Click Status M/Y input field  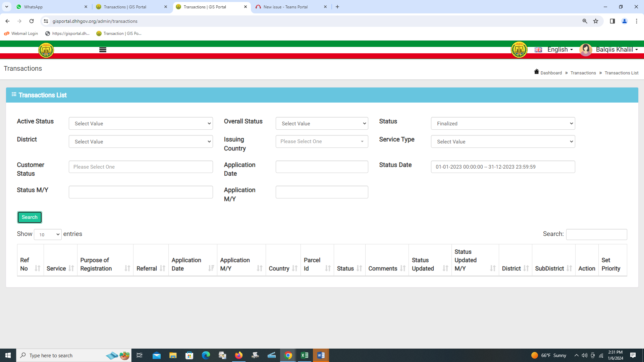141,192
